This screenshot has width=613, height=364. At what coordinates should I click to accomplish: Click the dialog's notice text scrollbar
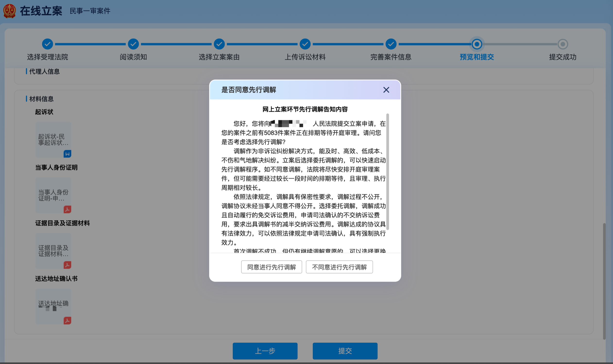[x=387, y=172]
